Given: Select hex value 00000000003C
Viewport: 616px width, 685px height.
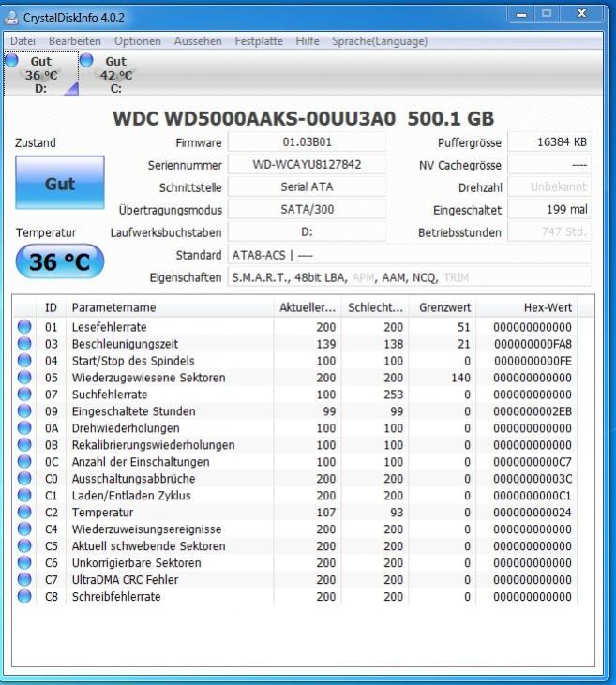Looking at the screenshot, I should click(x=533, y=479).
